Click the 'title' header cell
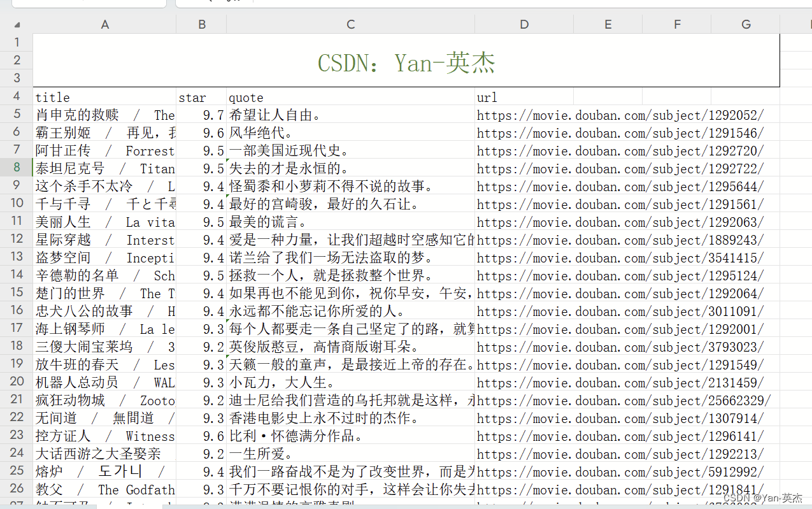The image size is (812, 509). pos(105,97)
